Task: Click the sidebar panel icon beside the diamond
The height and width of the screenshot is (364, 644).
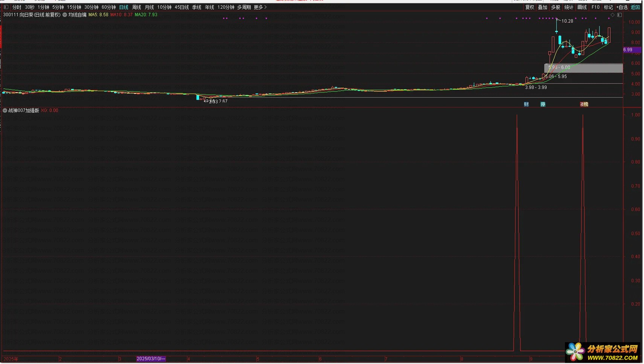Action: [620, 15]
